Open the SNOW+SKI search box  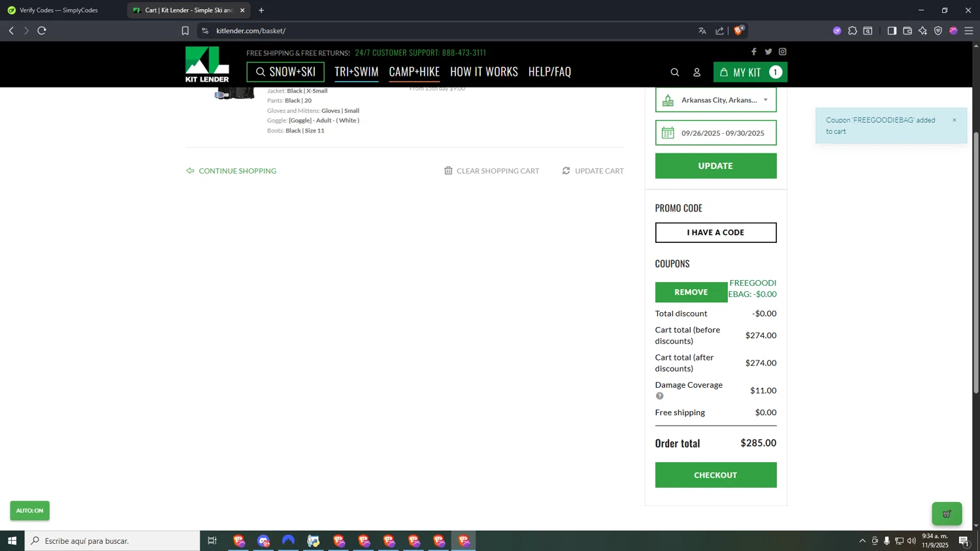pyautogui.click(x=286, y=72)
